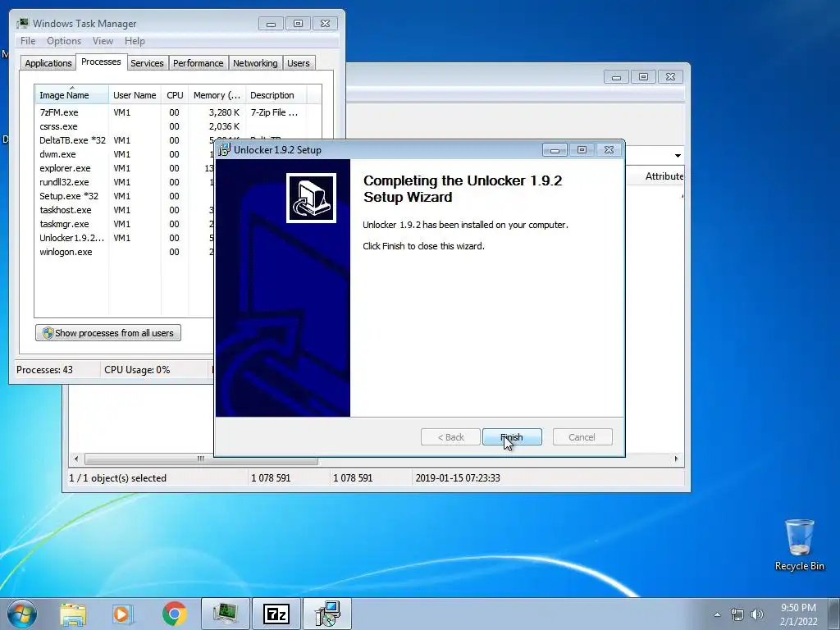Click the Cancel button in Unlocker Setup
840x630 pixels.
[582, 437]
